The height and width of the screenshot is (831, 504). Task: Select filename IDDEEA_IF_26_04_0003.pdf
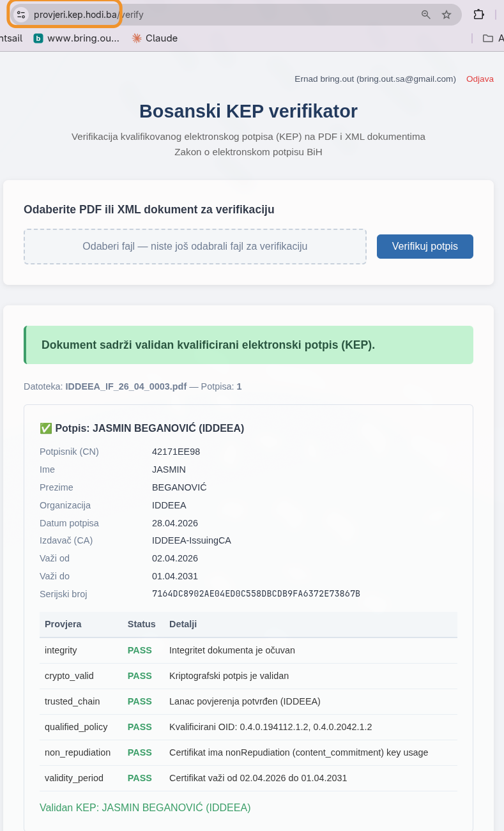point(126,386)
